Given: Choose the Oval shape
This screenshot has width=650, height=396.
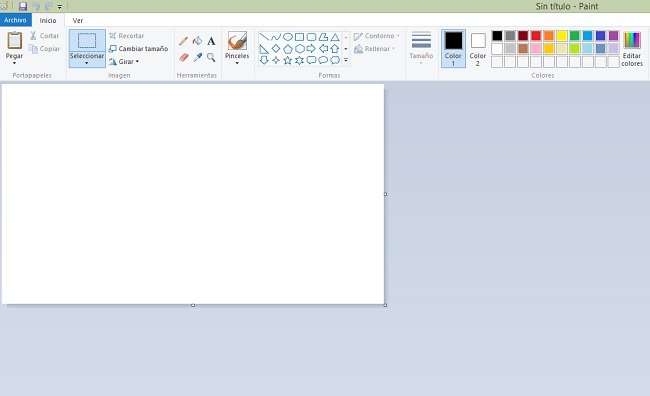Looking at the screenshot, I should pyautogui.click(x=288, y=37).
